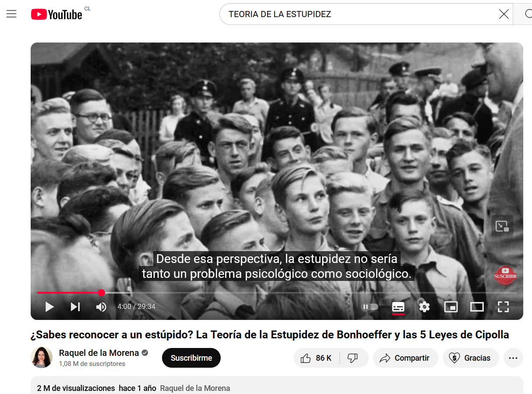This screenshot has height=394, width=532.
Task: Open the player settings gear
Action: point(424,307)
